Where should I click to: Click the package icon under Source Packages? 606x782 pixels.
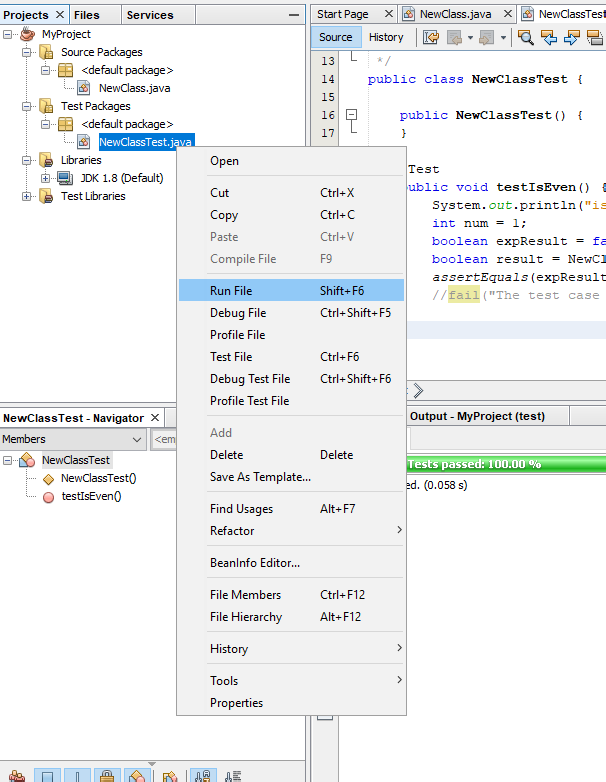[65, 70]
